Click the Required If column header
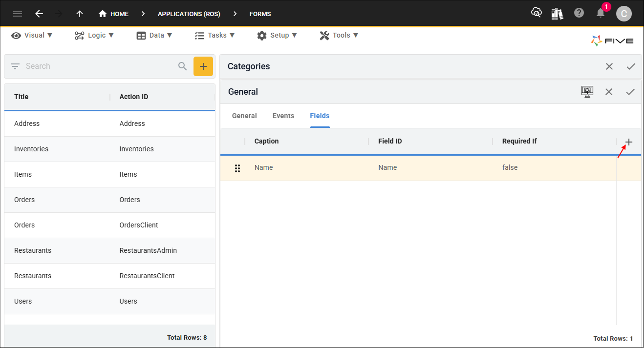 click(519, 141)
